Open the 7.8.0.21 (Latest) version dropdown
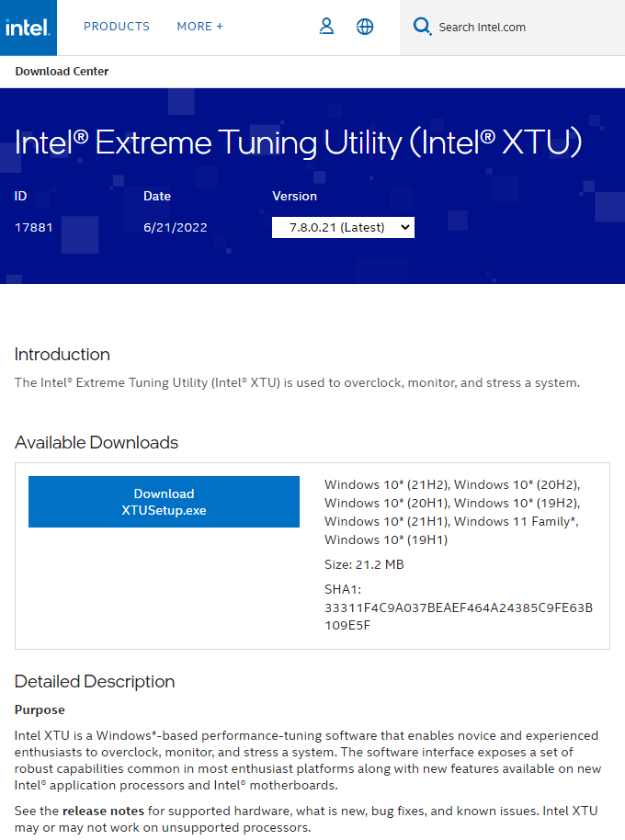Image resolution: width=625 pixels, height=840 pixels. [x=343, y=227]
